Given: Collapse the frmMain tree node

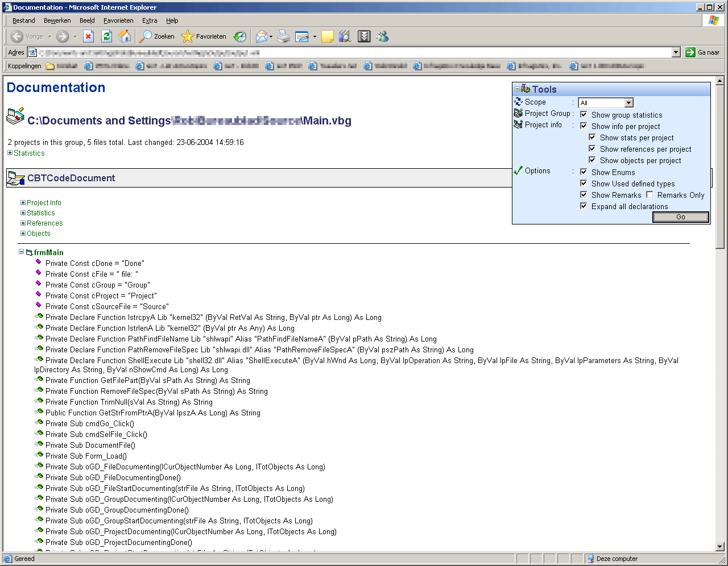Looking at the screenshot, I should point(21,252).
